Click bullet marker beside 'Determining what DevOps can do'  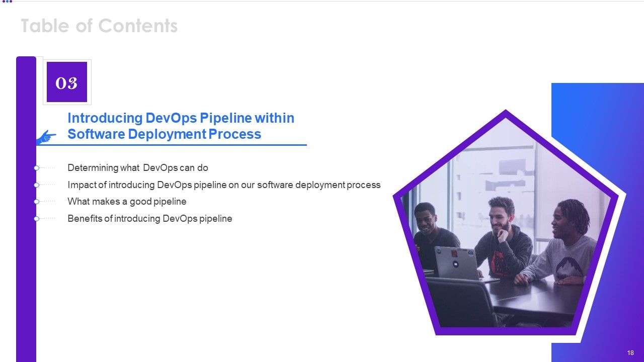37,168
